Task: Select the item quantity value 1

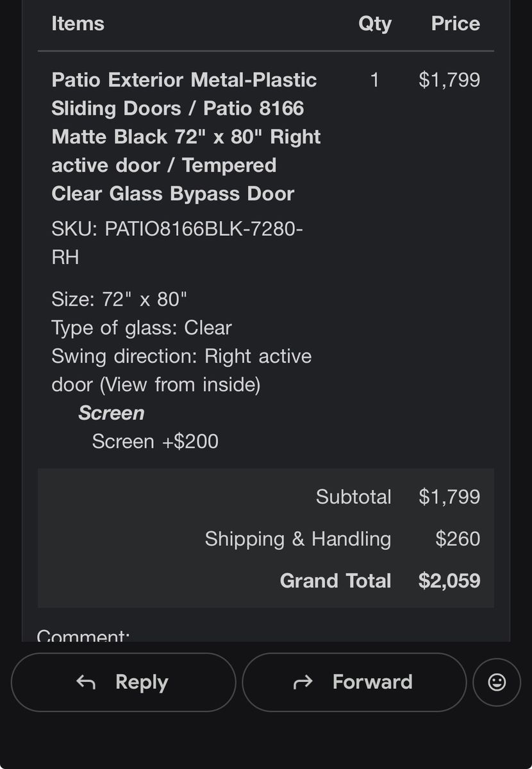Action: click(x=375, y=80)
